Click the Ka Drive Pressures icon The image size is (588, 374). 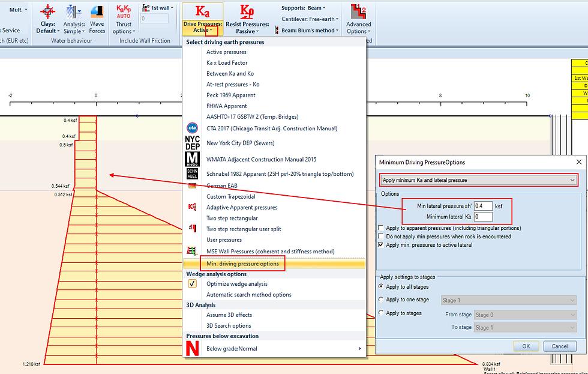pos(203,11)
